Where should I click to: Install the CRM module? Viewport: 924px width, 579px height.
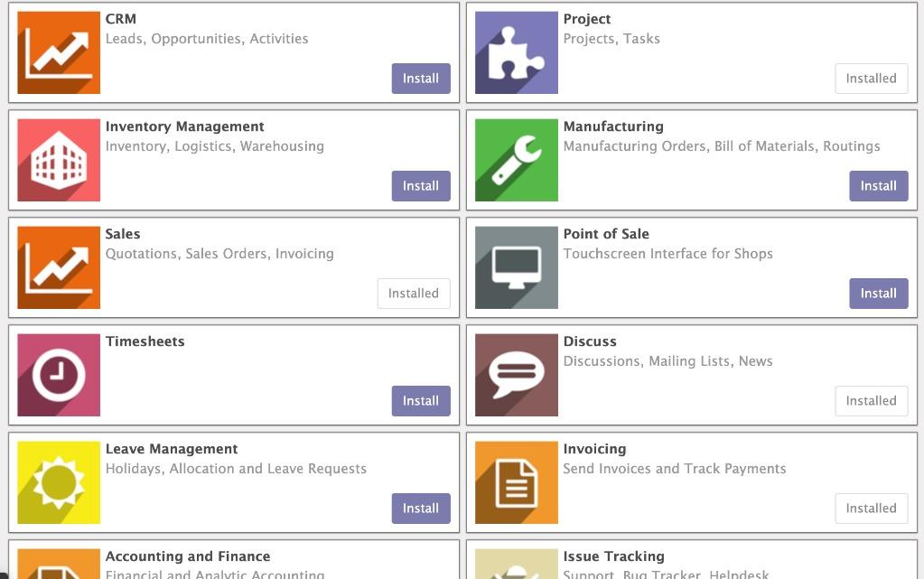pyautogui.click(x=421, y=79)
